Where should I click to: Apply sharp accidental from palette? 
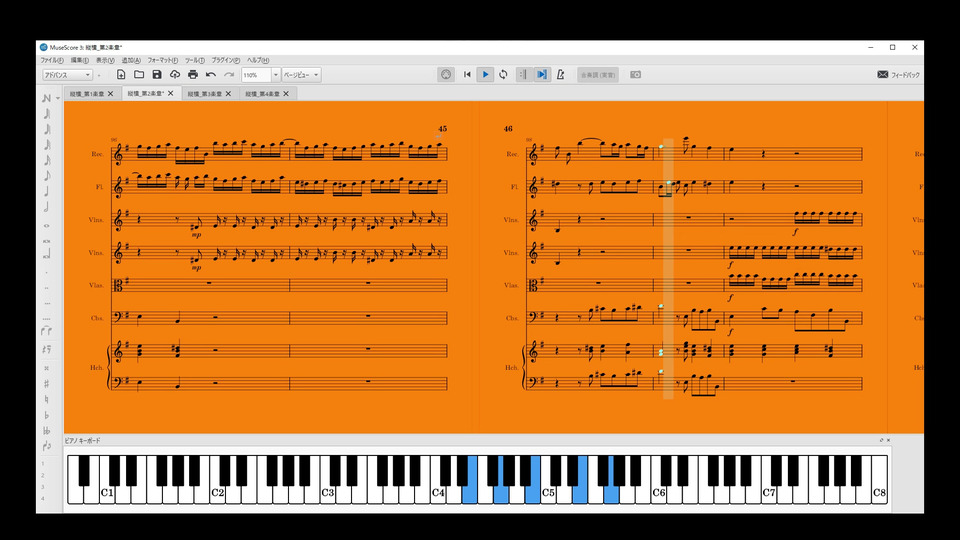[47, 384]
